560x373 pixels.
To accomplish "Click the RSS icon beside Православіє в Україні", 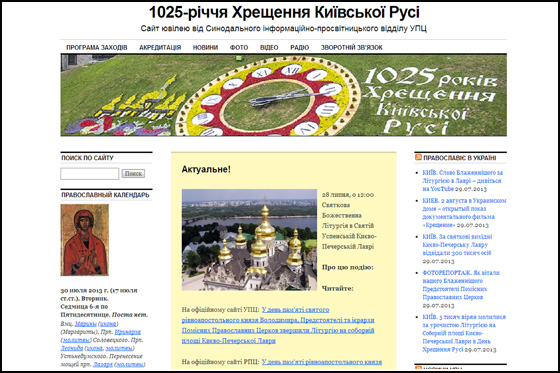I will (418, 157).
